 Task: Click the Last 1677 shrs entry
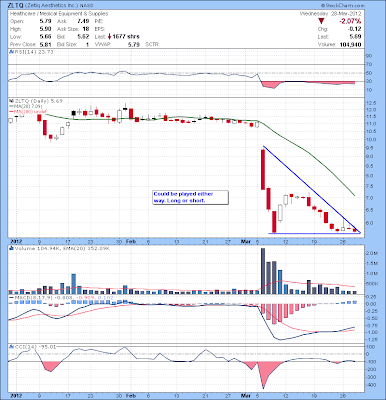click(117, 37)
